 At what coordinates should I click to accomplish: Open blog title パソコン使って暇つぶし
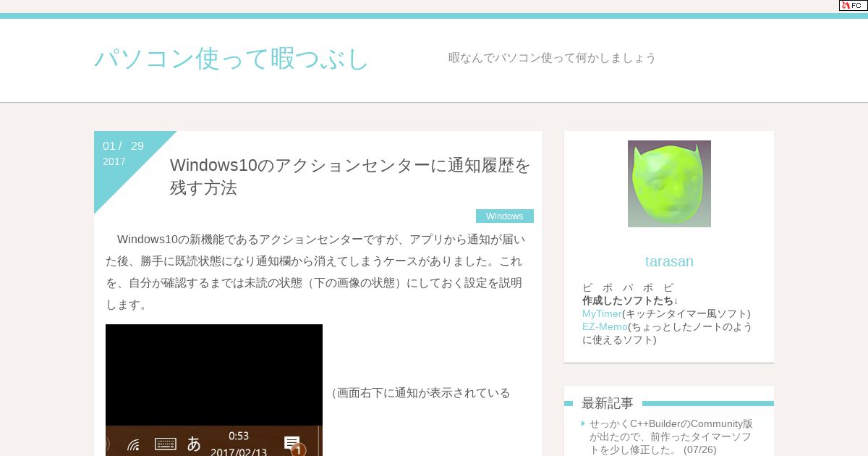coord(231,59)
